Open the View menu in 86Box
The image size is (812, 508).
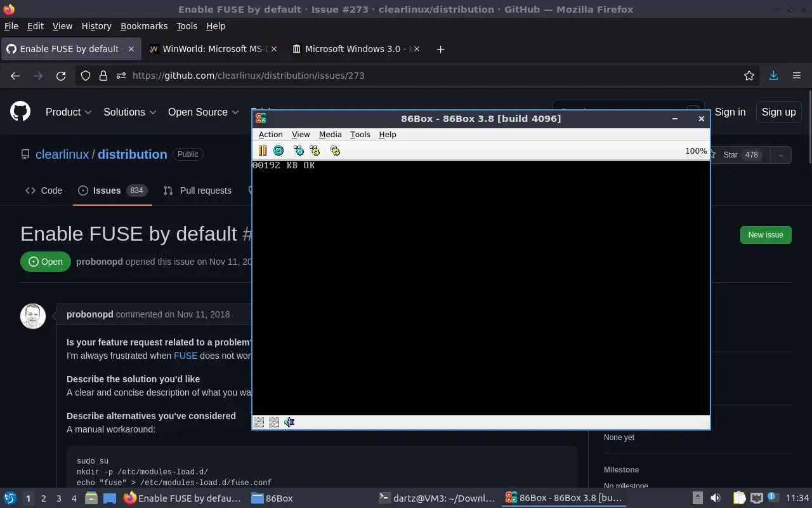[301, 135]
